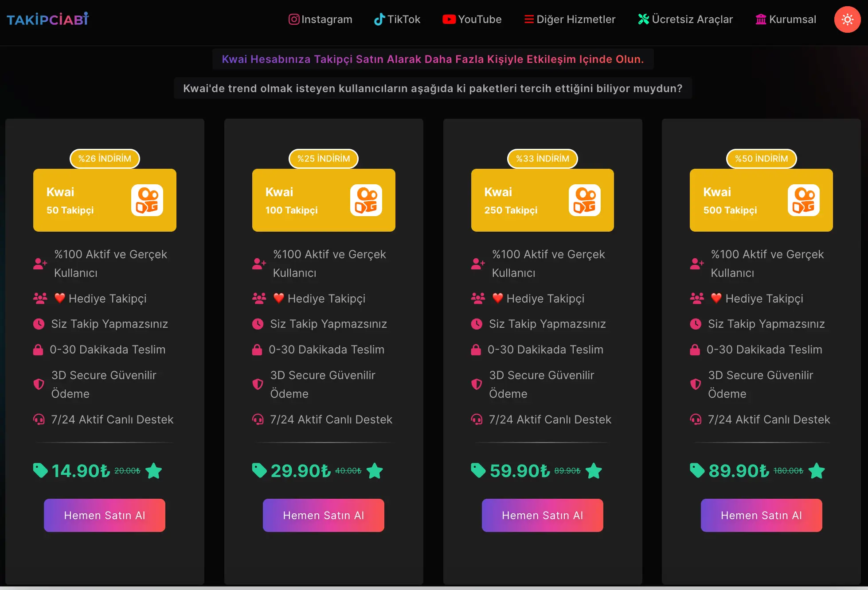Click the price tag icon next to 14.90₺
The width and height of the screenshot is (868, 590).
coord(40,470)
